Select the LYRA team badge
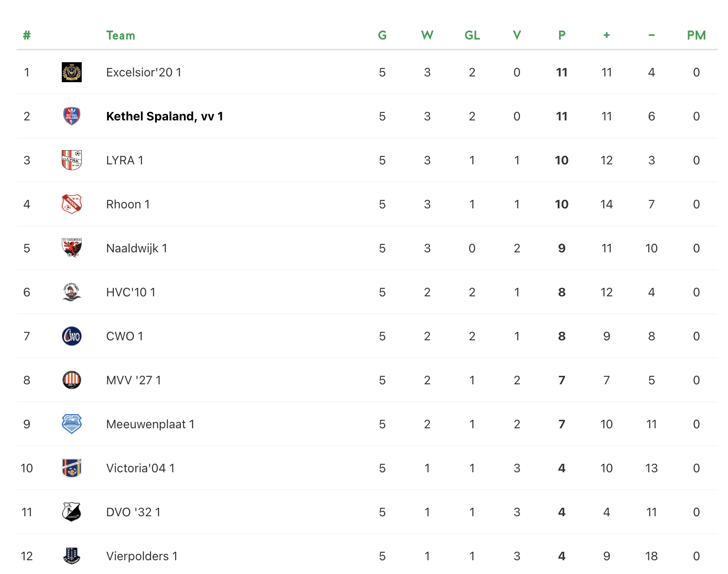This screenshot has height=574, width=728. click(72, 160)
